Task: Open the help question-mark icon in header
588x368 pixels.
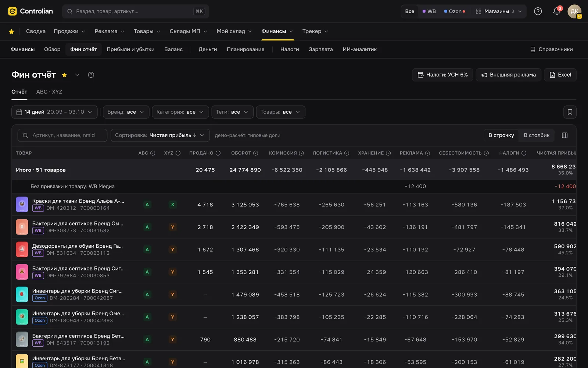Action: coord(538,11)
